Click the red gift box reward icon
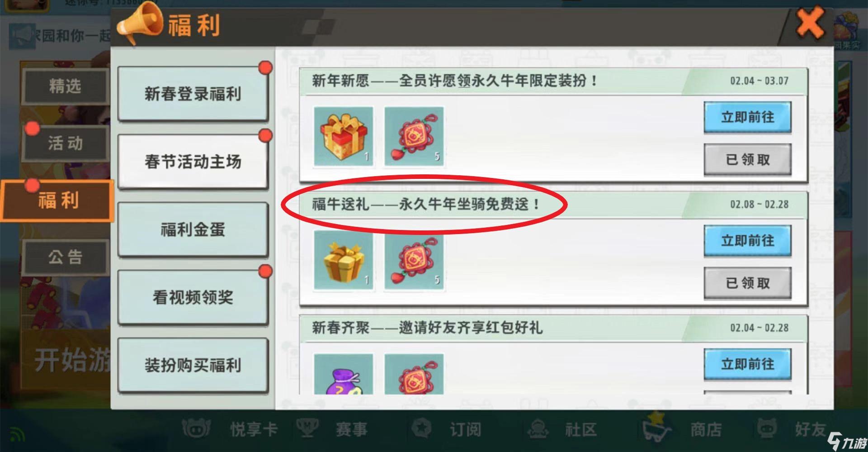The height and width of the screenshot is (452, 868). [344, 136]
